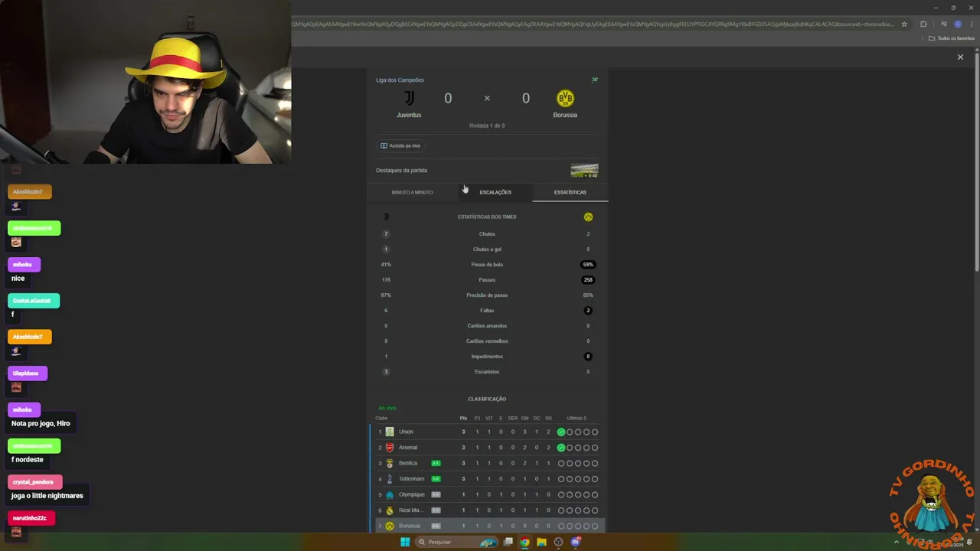Click the crystal_pandora chat username badge
Screen dimensions: 980x551
[34, 482]
